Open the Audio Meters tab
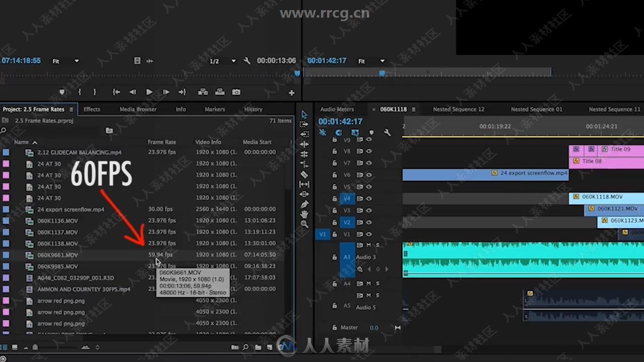 pos(337,109)
